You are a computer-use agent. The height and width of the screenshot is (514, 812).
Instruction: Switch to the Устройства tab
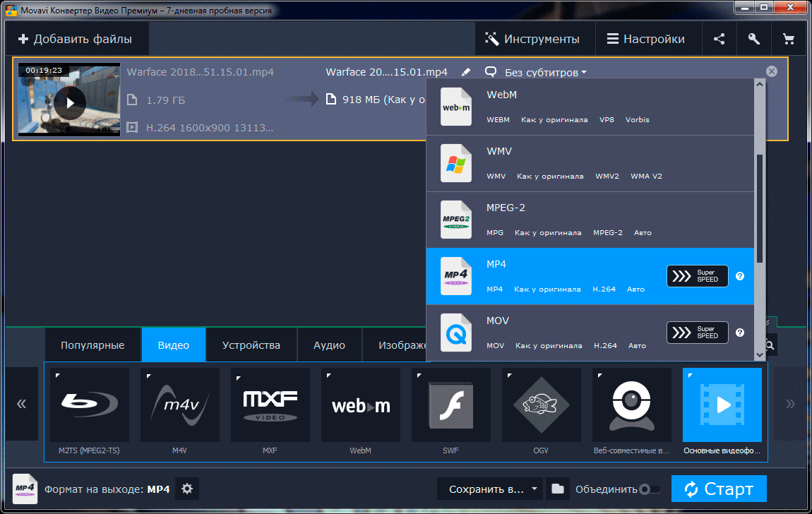[251, 345]
